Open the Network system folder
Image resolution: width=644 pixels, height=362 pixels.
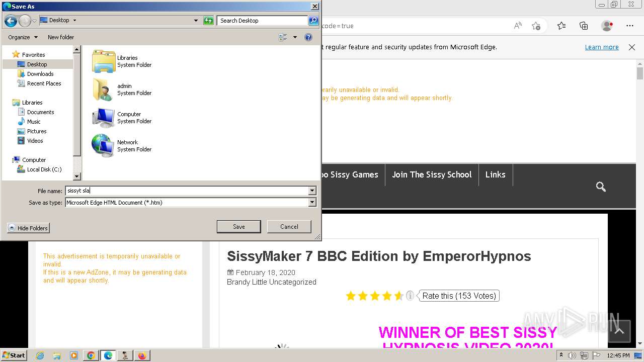click(x=122, y=146)
